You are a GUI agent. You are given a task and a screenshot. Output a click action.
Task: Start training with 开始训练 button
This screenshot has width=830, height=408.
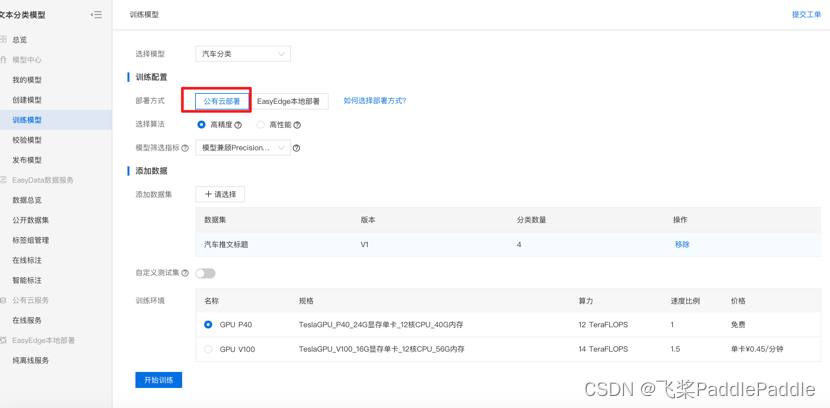click(159, 380)
